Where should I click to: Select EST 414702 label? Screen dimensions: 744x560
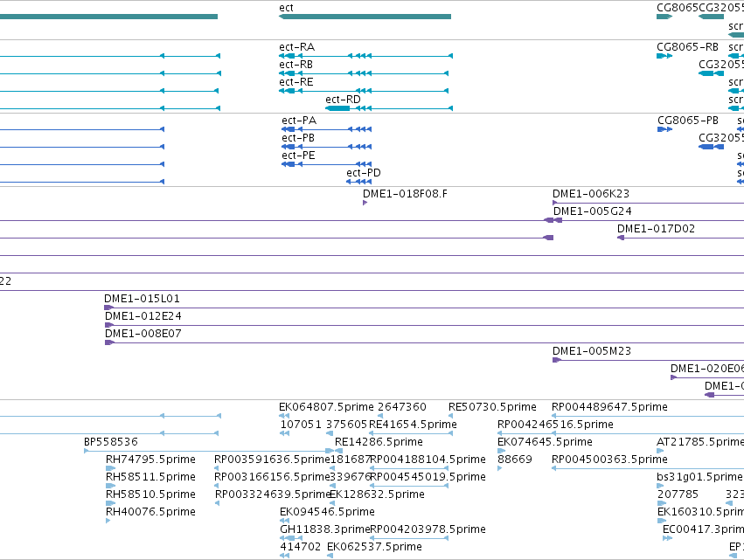click(x=301, y=547)
